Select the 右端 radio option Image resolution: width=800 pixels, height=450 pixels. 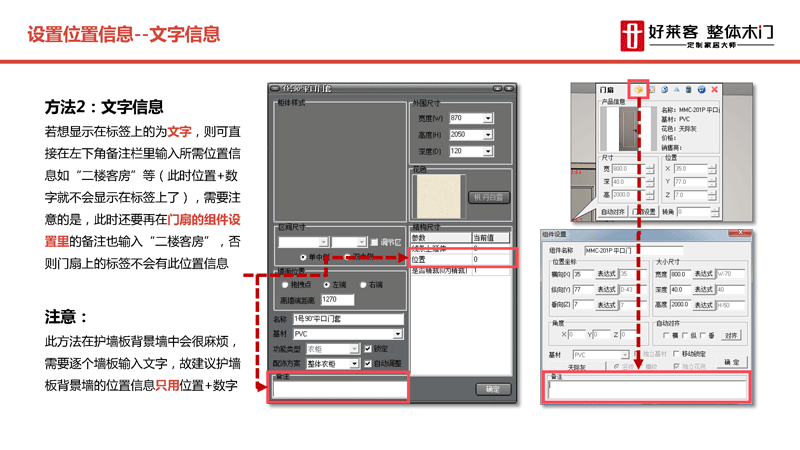[x=363, y=285]
